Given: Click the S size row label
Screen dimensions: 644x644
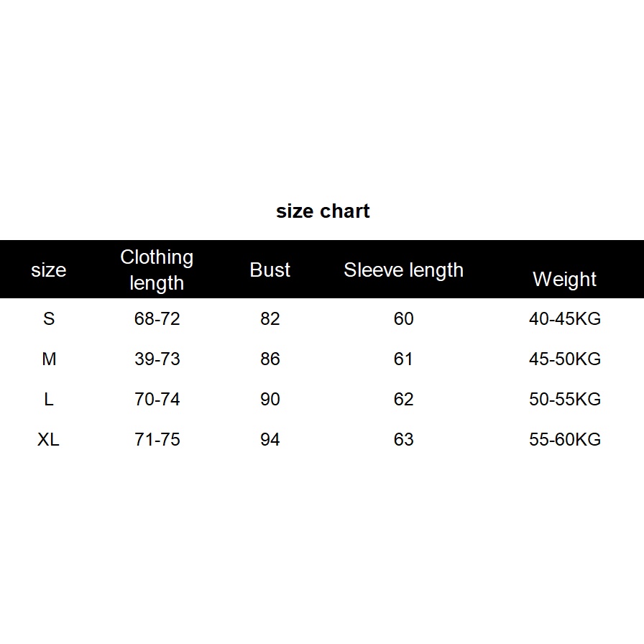Looking at the screenshot, I should point(49,318).
